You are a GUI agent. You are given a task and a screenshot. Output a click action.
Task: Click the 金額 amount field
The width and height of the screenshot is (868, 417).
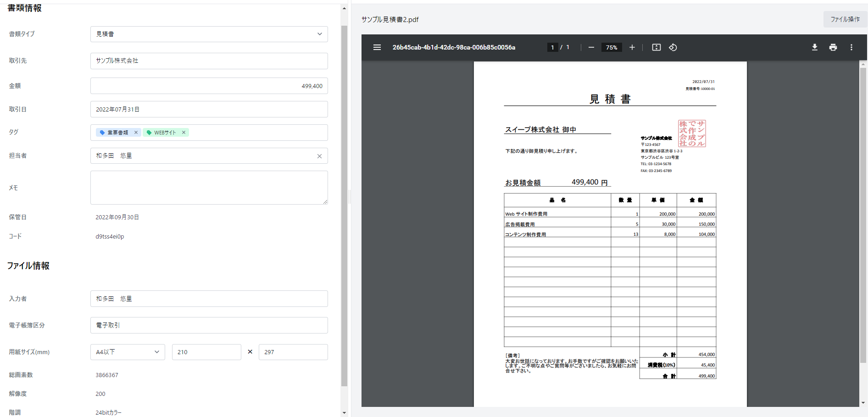coord(209,86)
